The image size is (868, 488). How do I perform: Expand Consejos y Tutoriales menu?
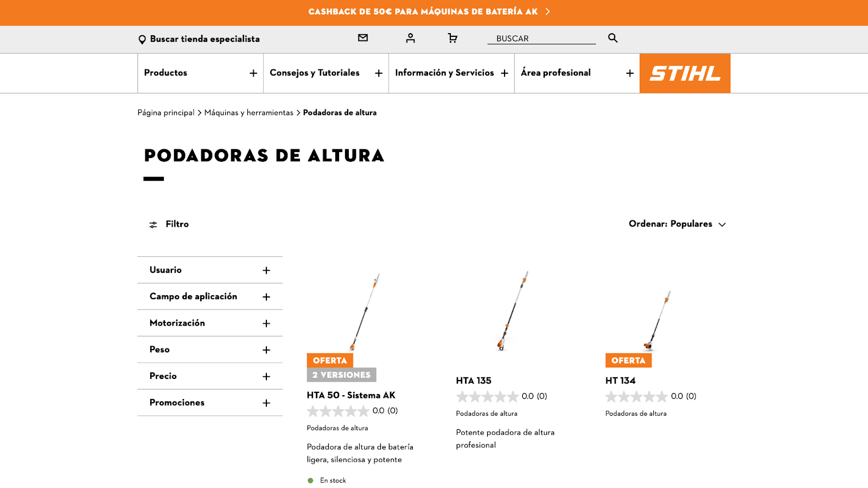coord(326,73)
